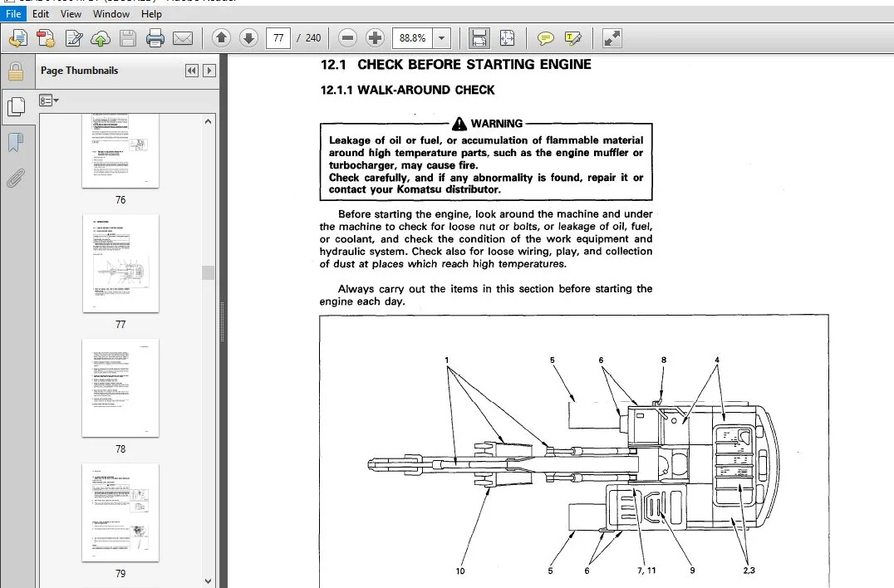The width and height of the screenshot is (894, 588).
Task: Click the zoom percentage field 88.8%
Action: [412, 38]
